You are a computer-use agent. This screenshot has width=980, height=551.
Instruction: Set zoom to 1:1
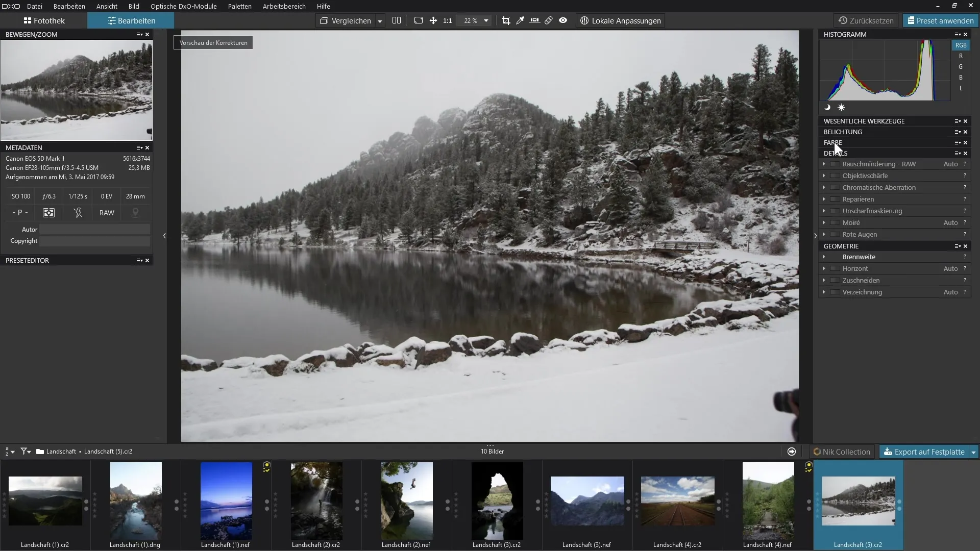click(x=448, y=21)
